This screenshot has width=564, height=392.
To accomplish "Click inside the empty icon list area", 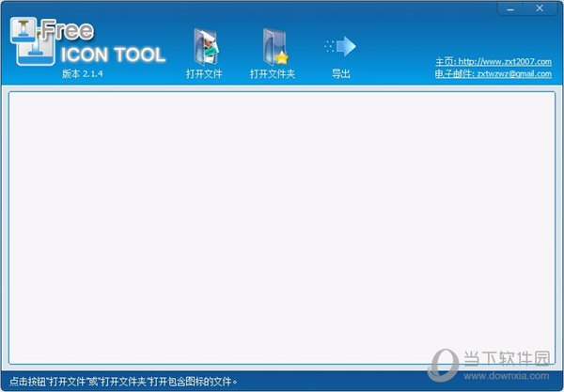I will [282, 227].
